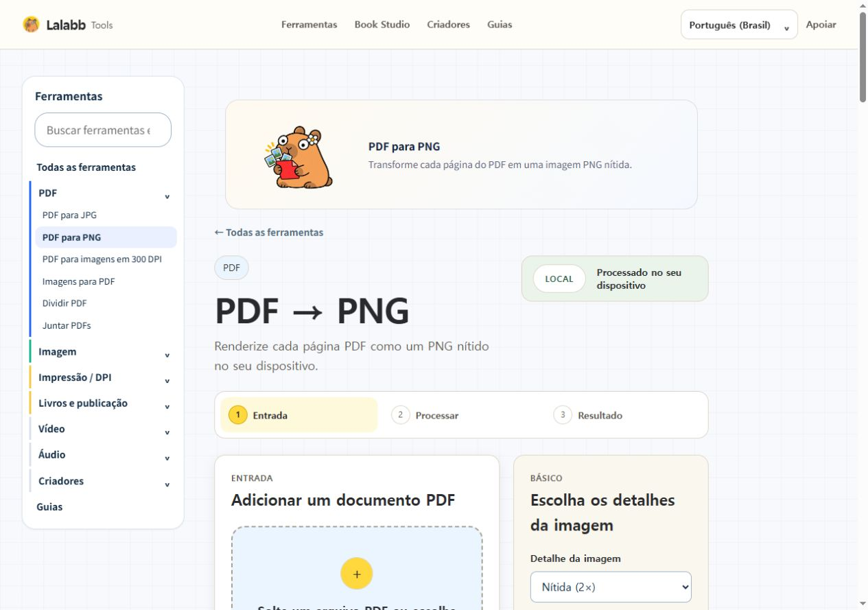Open PDF para imagens em 300 DPI
868x610 pixels.
pyautogui.click(x=102, y=259)
